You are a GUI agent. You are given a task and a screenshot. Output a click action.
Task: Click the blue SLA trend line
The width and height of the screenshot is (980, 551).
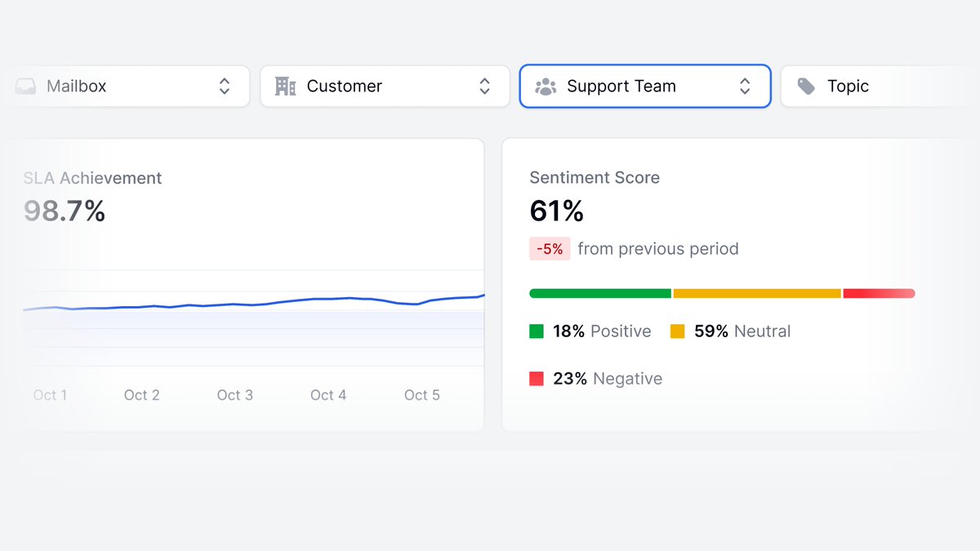254,303
